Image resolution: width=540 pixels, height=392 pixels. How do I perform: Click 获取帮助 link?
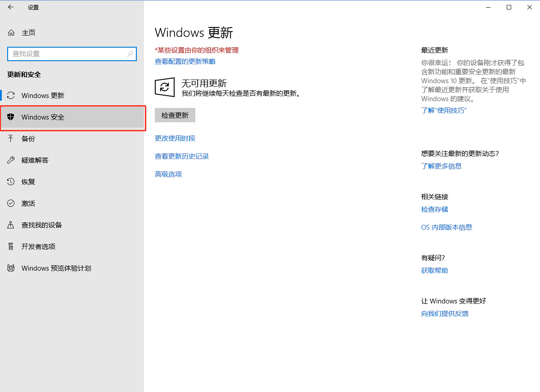coord(435,271)
